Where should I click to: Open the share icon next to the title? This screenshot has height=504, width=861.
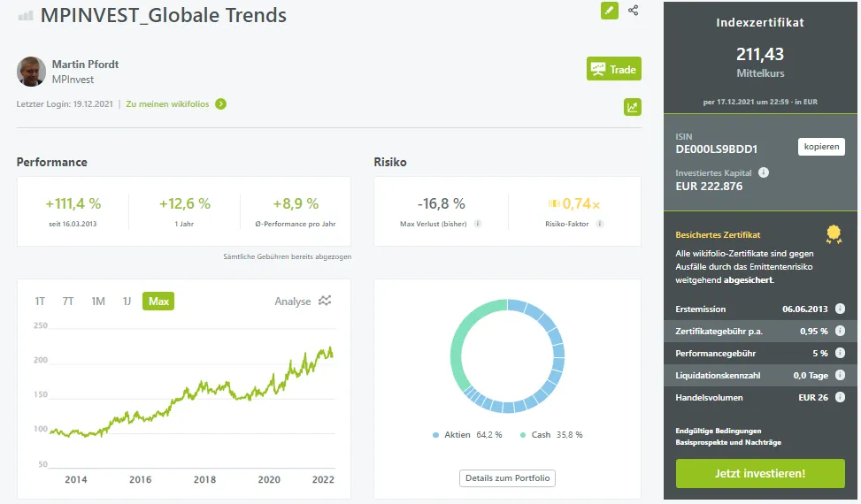633,11
